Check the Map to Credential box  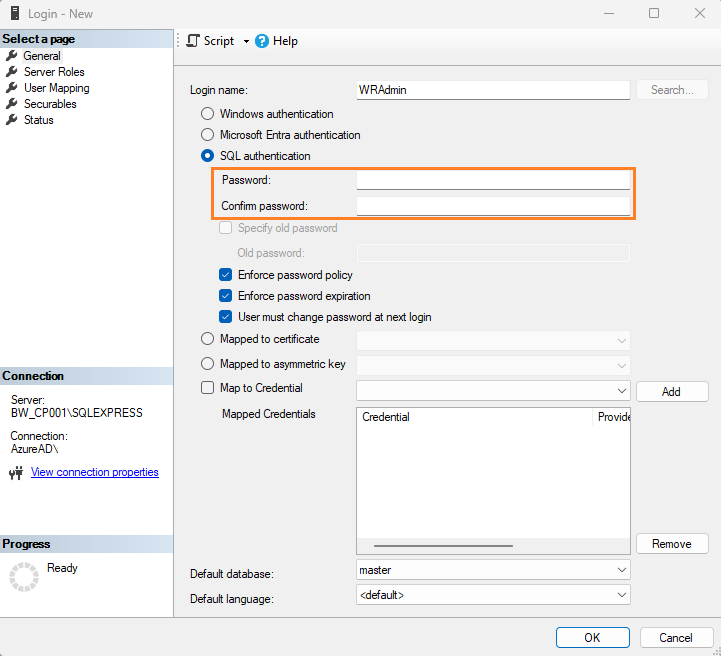tap(207, 388)
